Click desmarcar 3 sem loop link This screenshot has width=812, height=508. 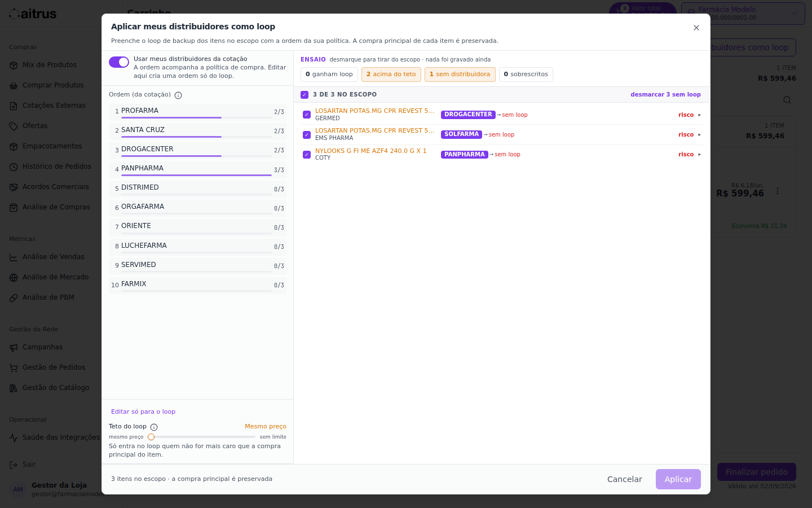tap(666, 95)
